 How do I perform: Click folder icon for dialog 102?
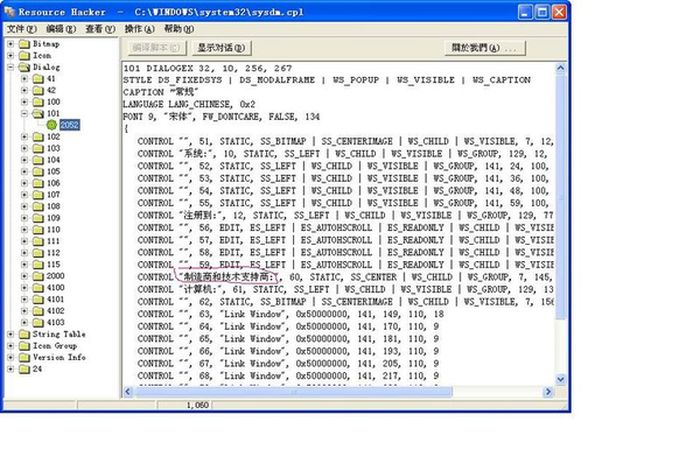coord(38,137)
